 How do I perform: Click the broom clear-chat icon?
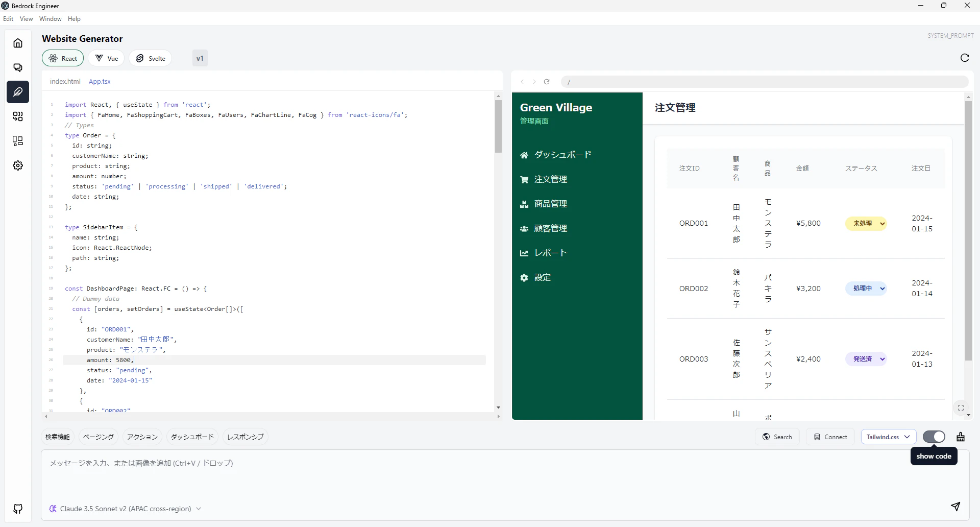pyautogui.click(x=961, y=437)
